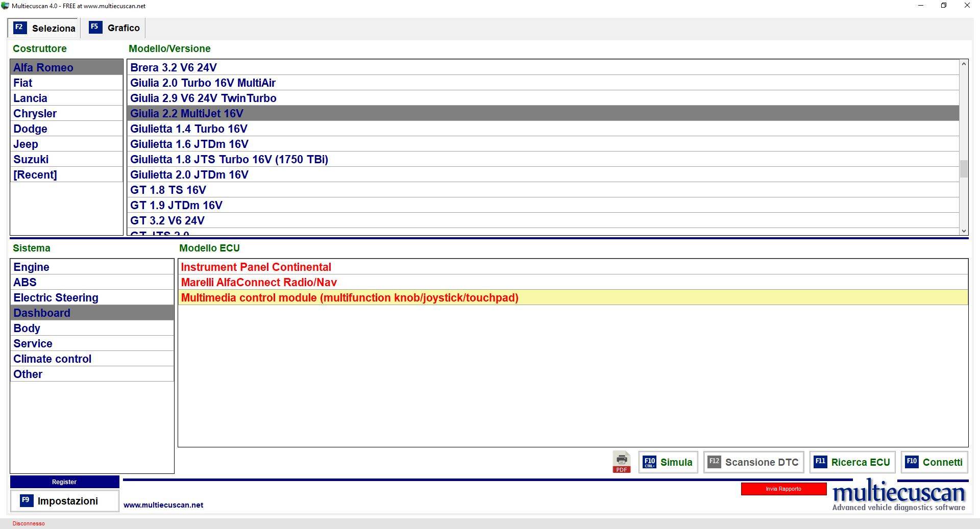Viewport: 980px width, 529px height.
Task: Select Dashboard system
Action: [92, 313]
